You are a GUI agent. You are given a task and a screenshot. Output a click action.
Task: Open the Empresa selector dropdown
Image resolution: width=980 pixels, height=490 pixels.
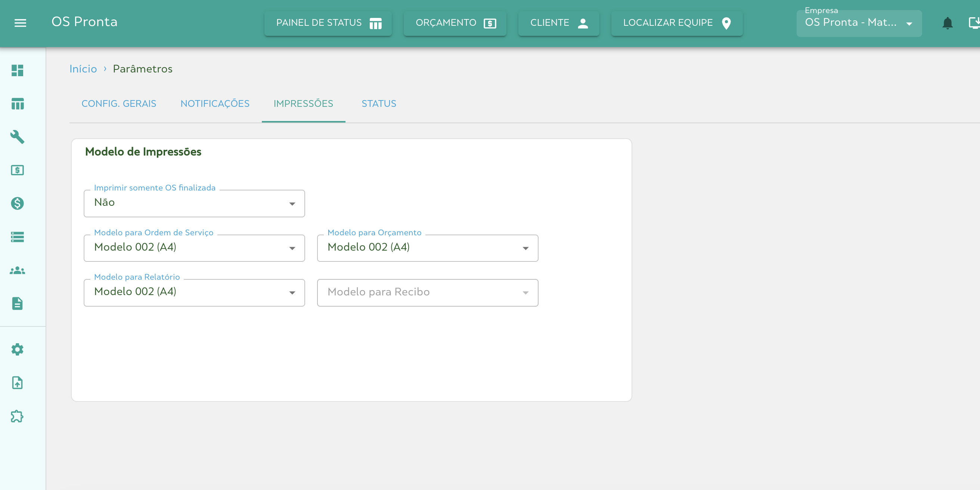859,23
